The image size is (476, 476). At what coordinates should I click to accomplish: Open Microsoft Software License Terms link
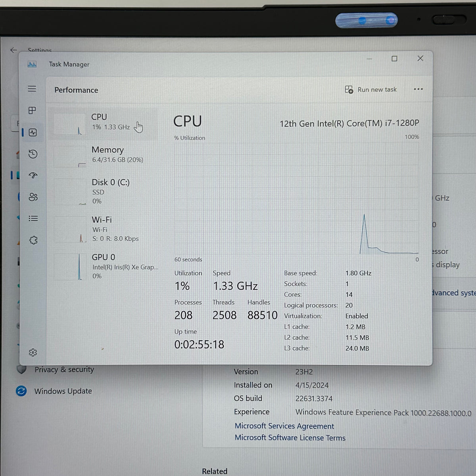click(290, 438)
